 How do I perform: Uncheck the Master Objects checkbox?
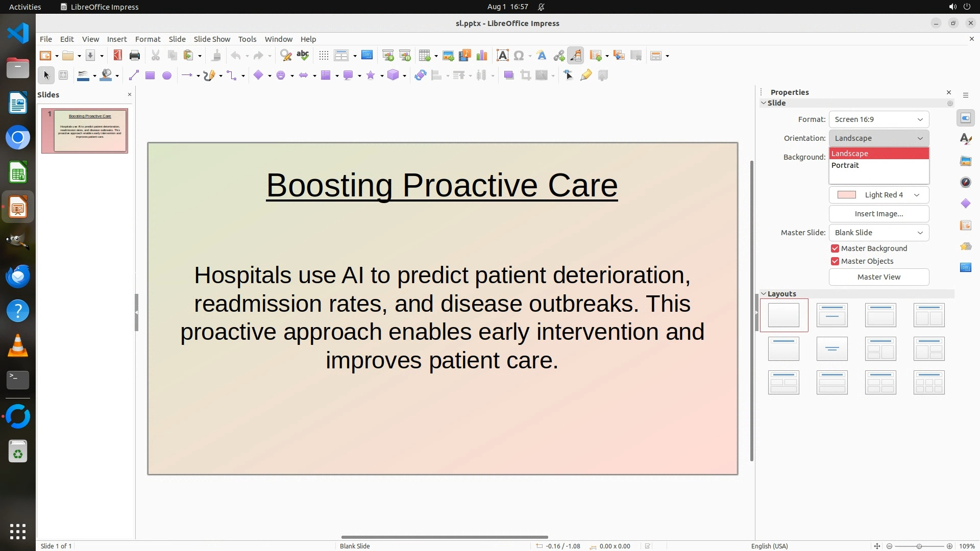point(835,261)
